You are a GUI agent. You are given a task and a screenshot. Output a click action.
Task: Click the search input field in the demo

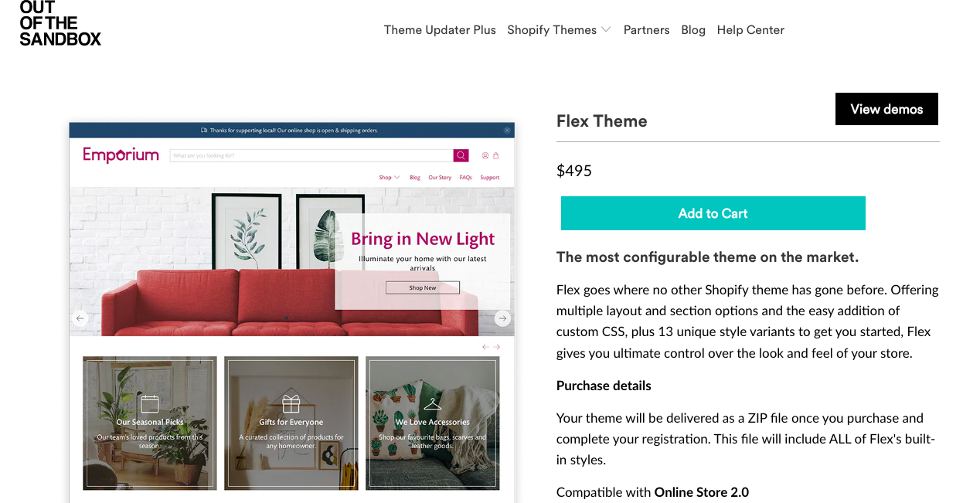pyautogui.click(x=309, y=155)
